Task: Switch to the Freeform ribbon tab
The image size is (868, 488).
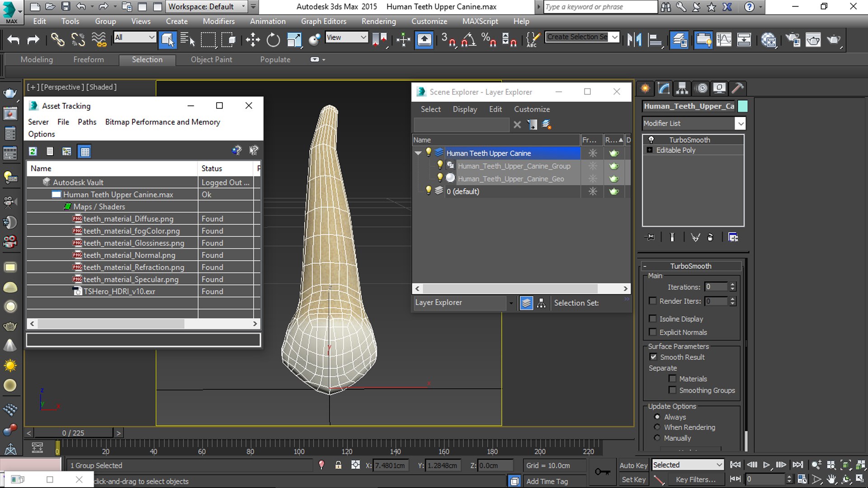Action: coord(89,60)
